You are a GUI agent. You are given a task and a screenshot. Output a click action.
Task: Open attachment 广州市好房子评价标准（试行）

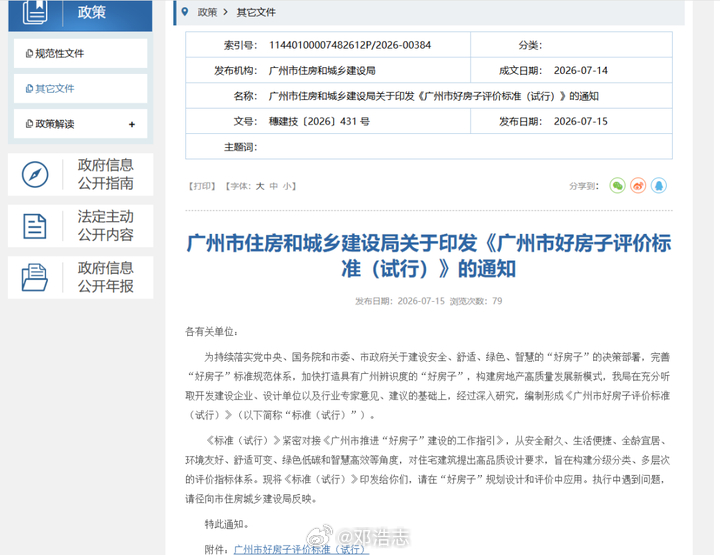[x=301, y=549]
